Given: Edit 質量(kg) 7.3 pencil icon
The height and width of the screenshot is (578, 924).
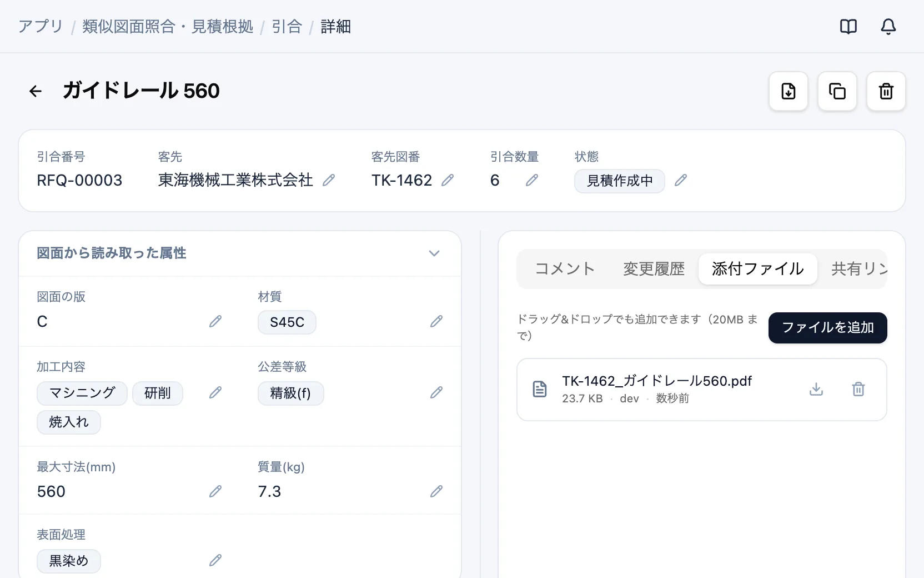Looking at the screenshot, I should click(436, 491).
